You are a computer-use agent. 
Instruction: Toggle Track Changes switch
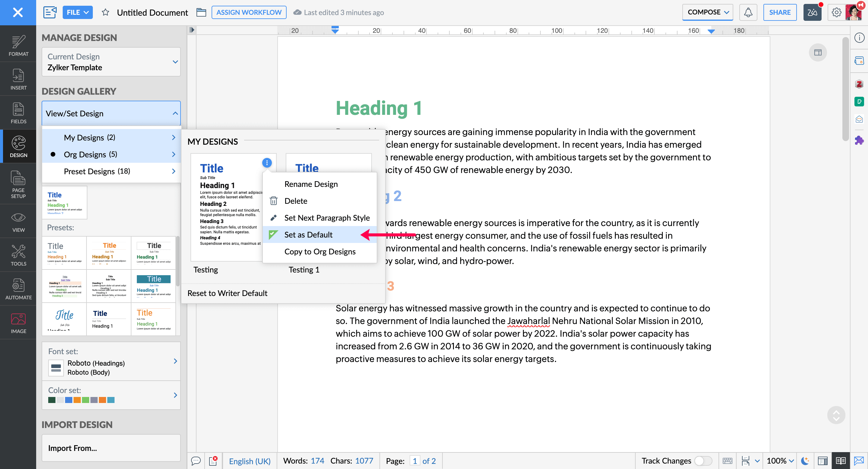[x=703, y=461]
